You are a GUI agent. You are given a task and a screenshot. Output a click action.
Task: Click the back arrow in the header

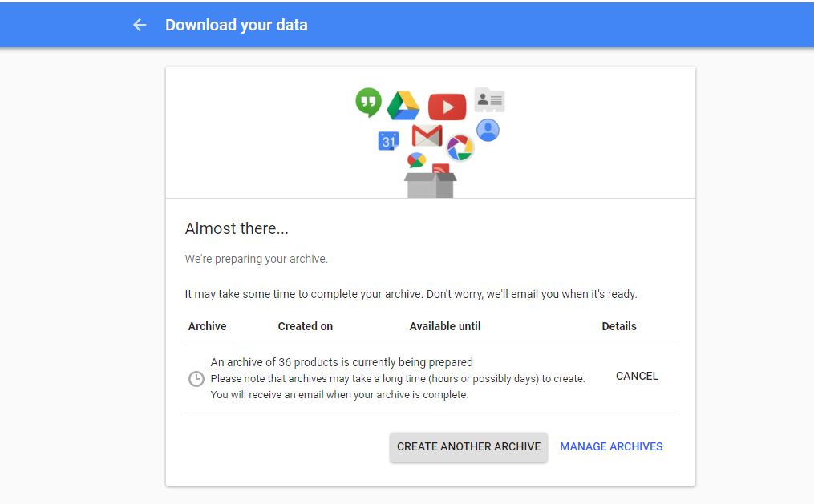(x=140, y=25)
